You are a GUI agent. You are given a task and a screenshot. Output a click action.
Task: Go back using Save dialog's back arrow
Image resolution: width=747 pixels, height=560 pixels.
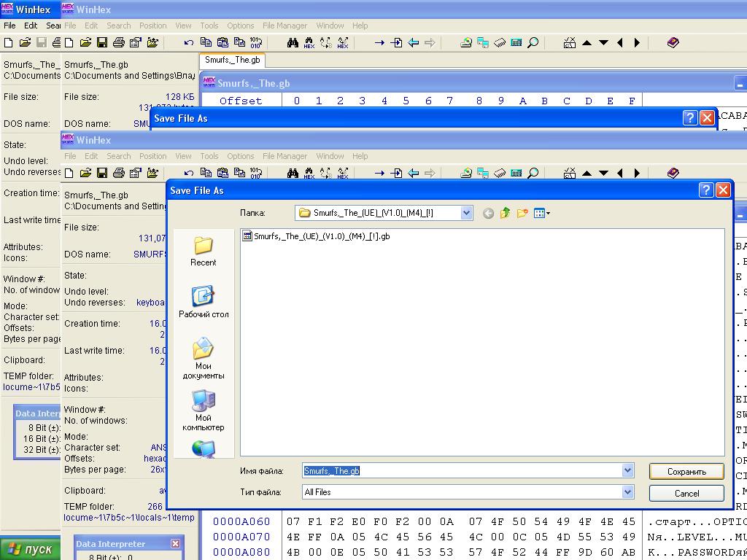point(488,214)
